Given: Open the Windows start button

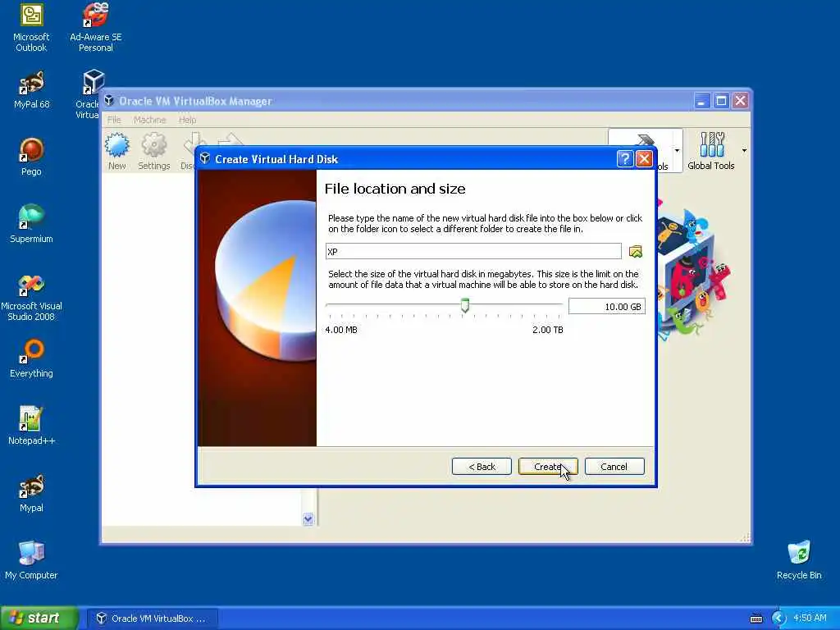Looking at the screenshot, I should (39, 618).
